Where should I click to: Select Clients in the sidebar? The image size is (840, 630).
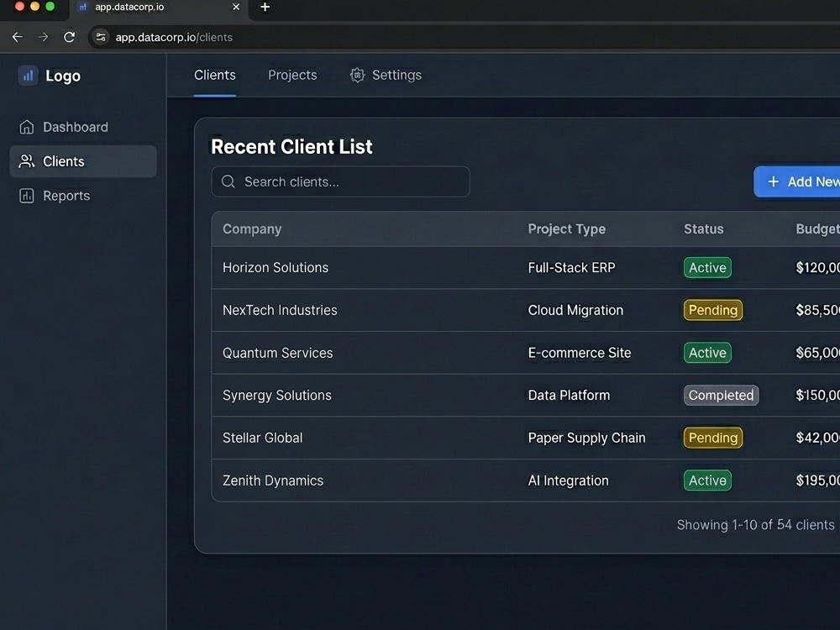point(83,161)
